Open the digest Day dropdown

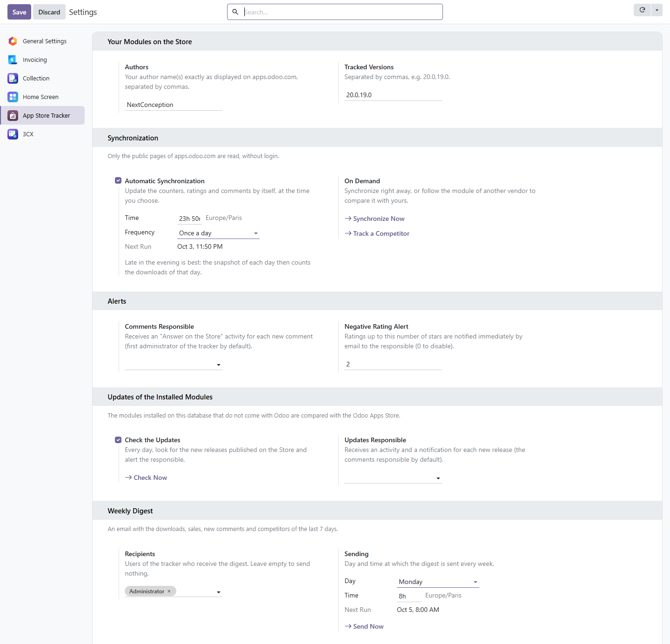pos(438,582)
